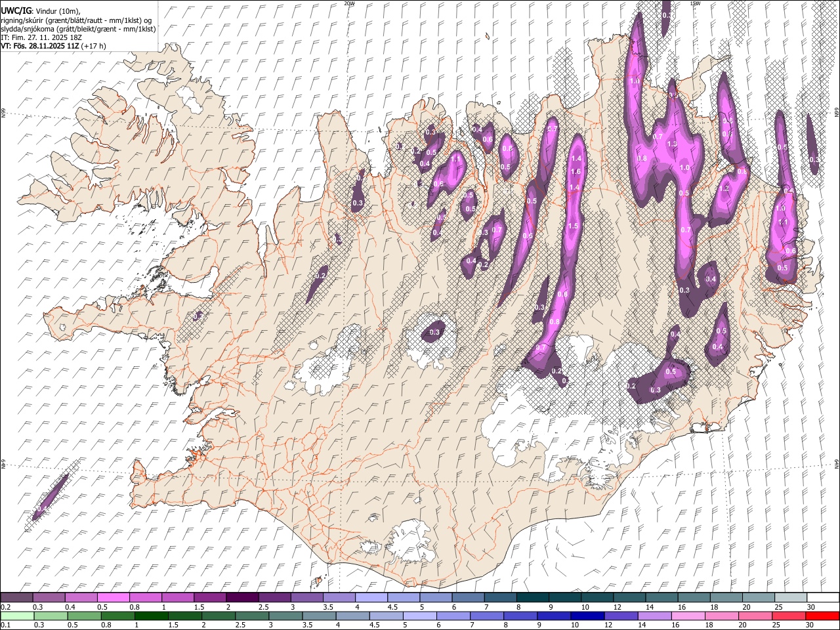Click the violet 12 swatch on lower legend
Viewport: 840px width, 630px height.
point(620,616)
